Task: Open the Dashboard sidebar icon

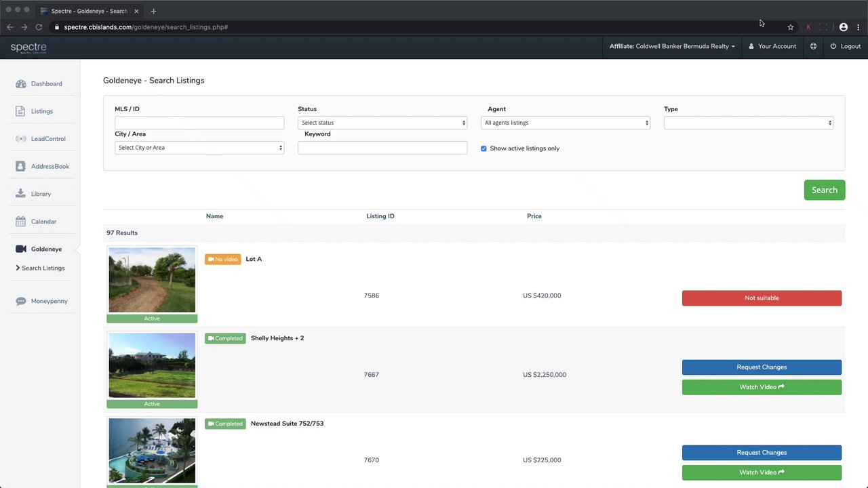Action: [x=20, y=84]
